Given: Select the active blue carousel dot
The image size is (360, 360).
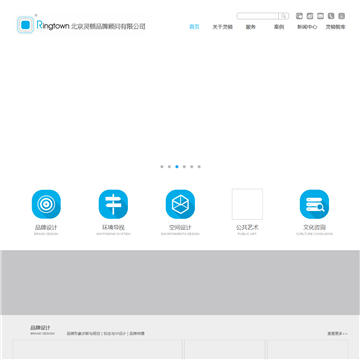Looking at the screenshot, I should (x=177, y=167).
